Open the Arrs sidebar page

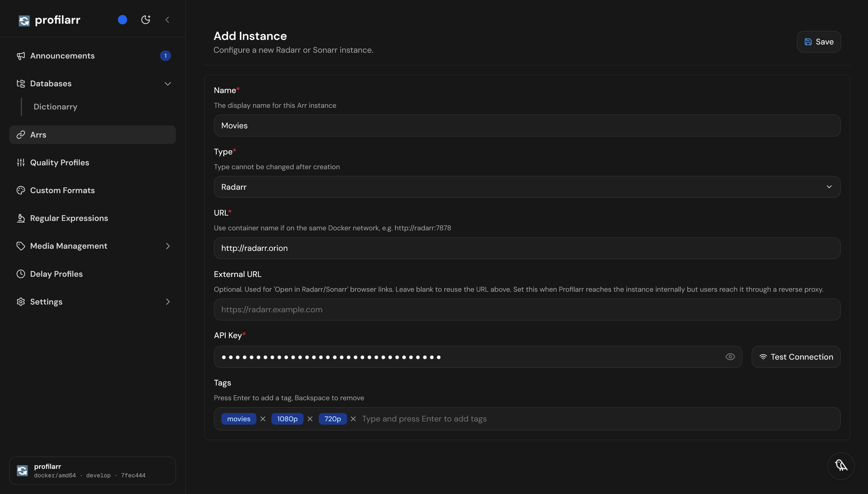93,135
